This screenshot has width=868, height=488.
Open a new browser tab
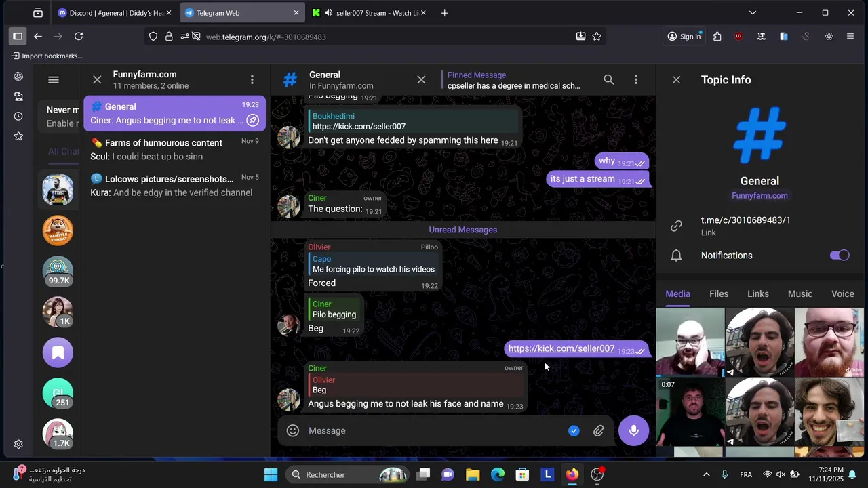click(445, 13)
